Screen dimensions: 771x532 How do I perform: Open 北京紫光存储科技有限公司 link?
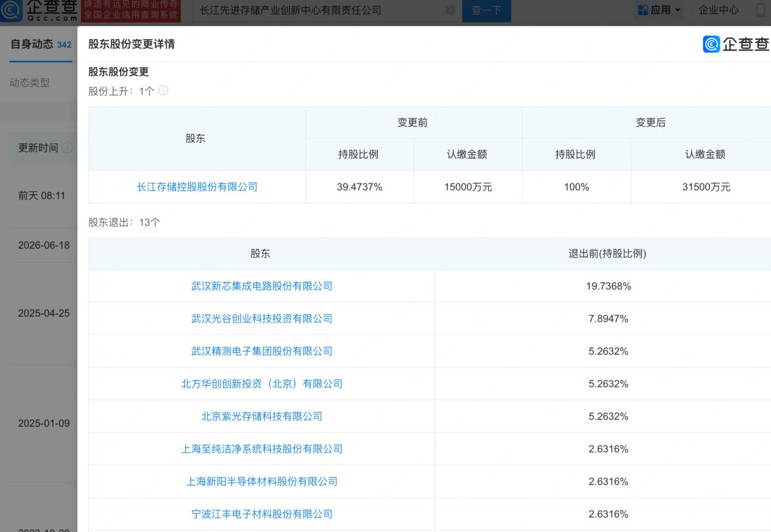pos(262,417)
